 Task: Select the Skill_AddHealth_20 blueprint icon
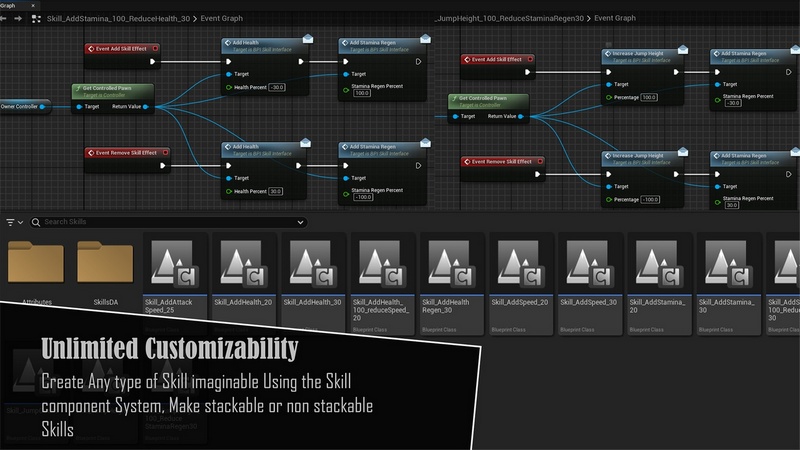pos(243,265)
